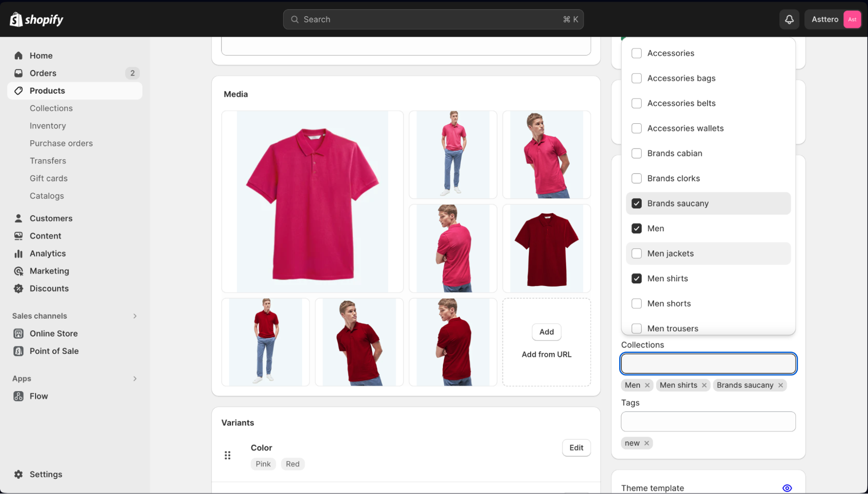This screenshot has height=494, width=868.
Task: Click the Color variant drag handle
Action: tap(228, 455)
